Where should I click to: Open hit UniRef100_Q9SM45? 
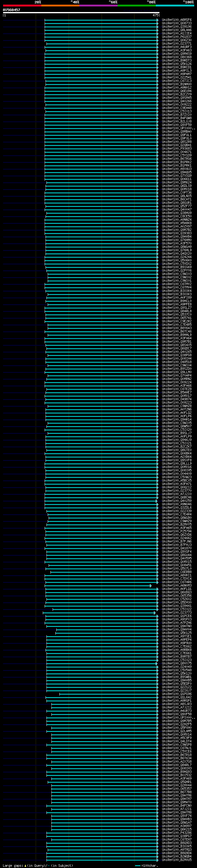pyautogui.click(x=176, y=98)
